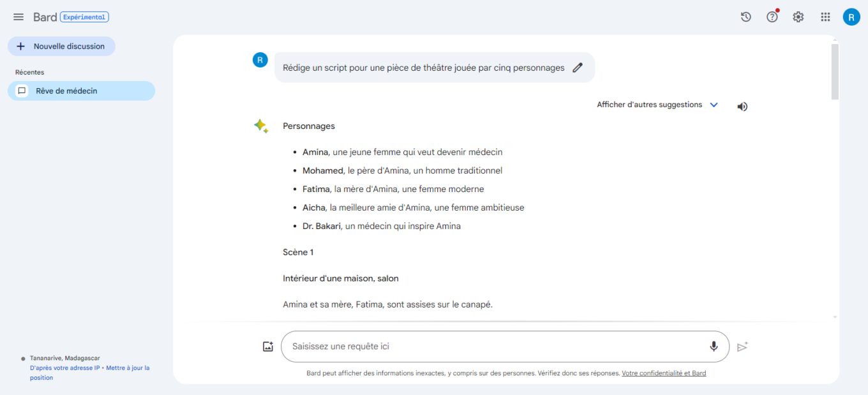The width and height of the screenshot is (868, 395).
Task: Focus the Saisissez une requête ici field
Action: (491, 347)
